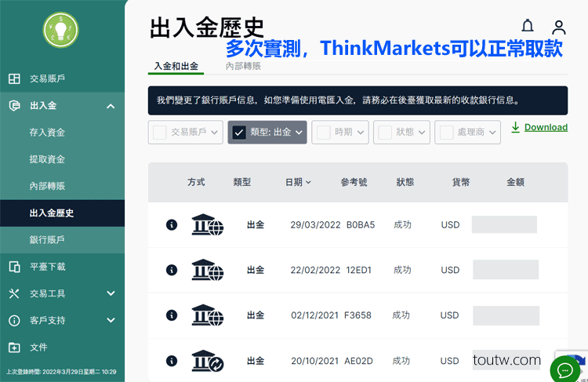
Task: Sort by the 日期 column header
Action: tap(298, 182)
